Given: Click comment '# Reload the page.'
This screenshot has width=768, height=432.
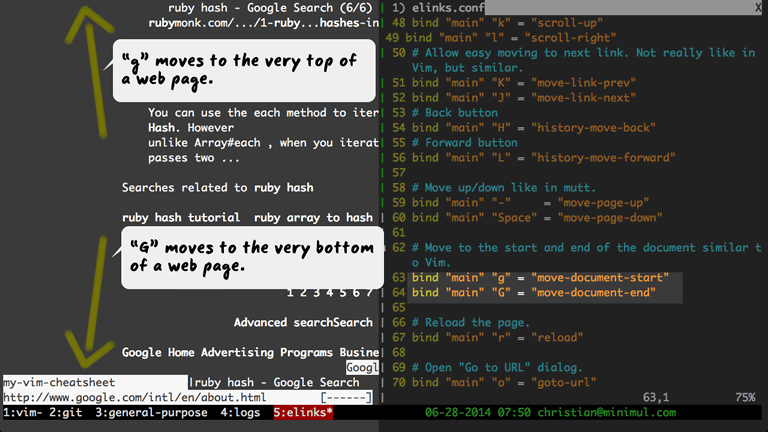Looking at the screenshot, I should click(471, 323).
